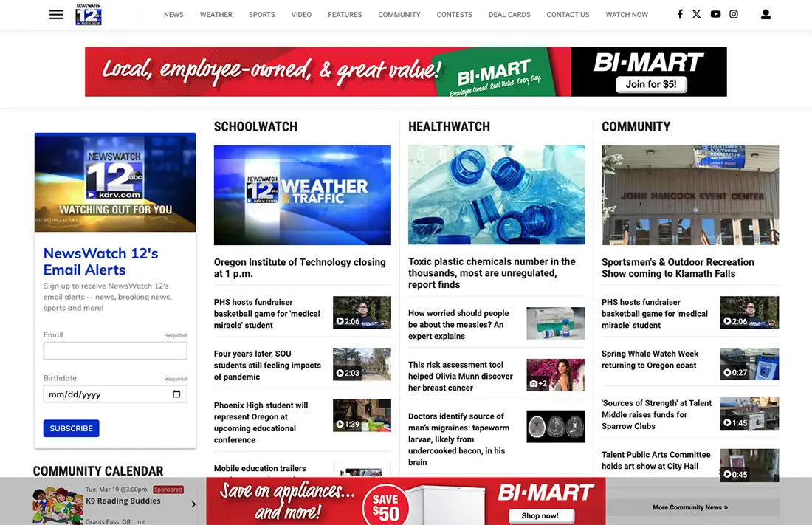This screenshot has width=812, height=525.
Task: Click the Subscribe button
Action: click(71, 428)
